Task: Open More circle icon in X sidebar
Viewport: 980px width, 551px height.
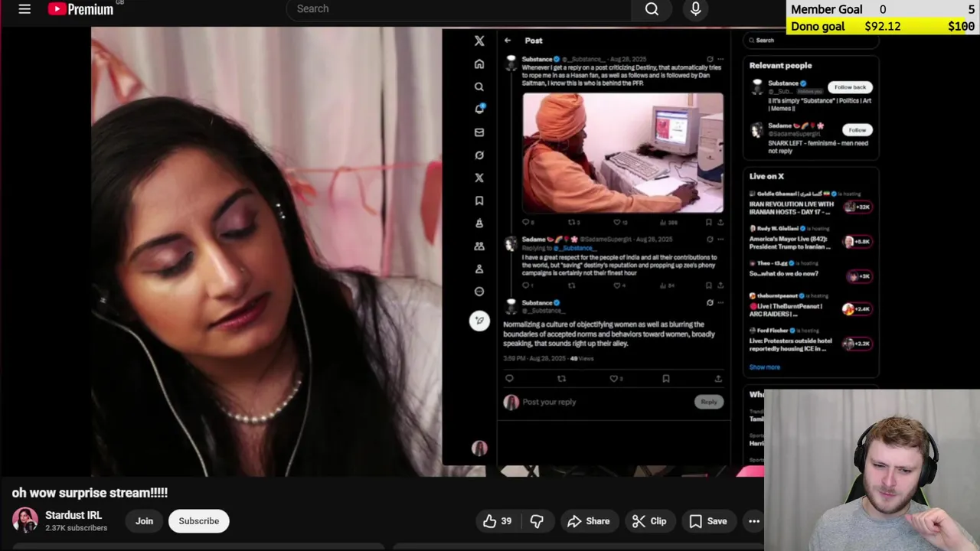Action: coord(479,292)
